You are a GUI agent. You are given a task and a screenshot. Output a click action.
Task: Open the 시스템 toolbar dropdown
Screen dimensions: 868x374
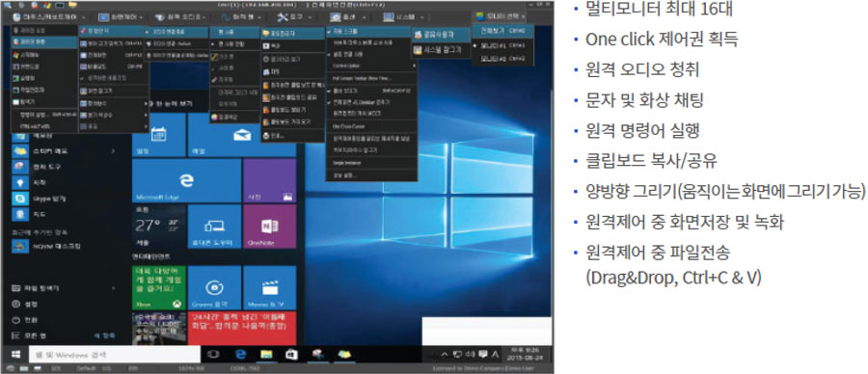403,16
